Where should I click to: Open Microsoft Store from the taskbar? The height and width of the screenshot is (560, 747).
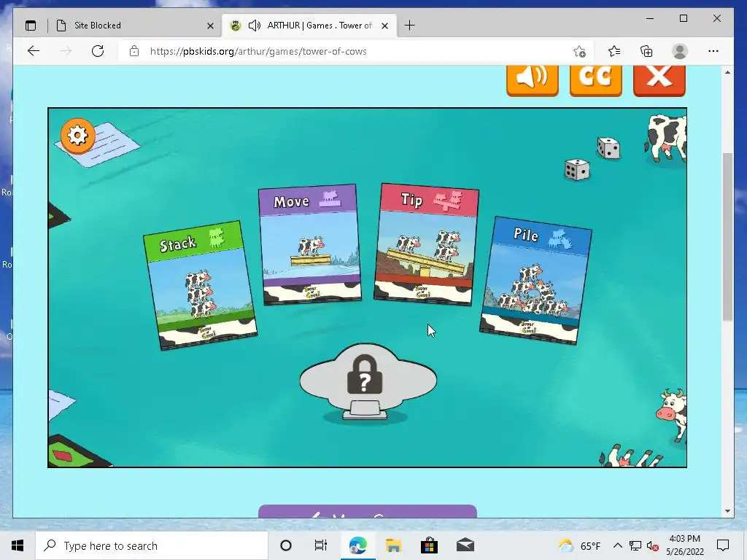pos(429,545)
